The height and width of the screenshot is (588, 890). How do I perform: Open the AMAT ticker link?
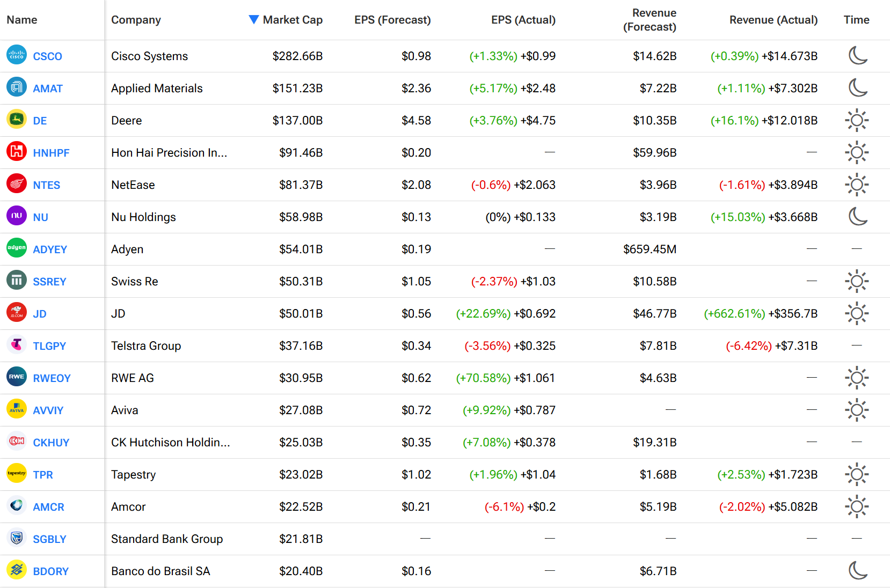click(x=48, y=89)
